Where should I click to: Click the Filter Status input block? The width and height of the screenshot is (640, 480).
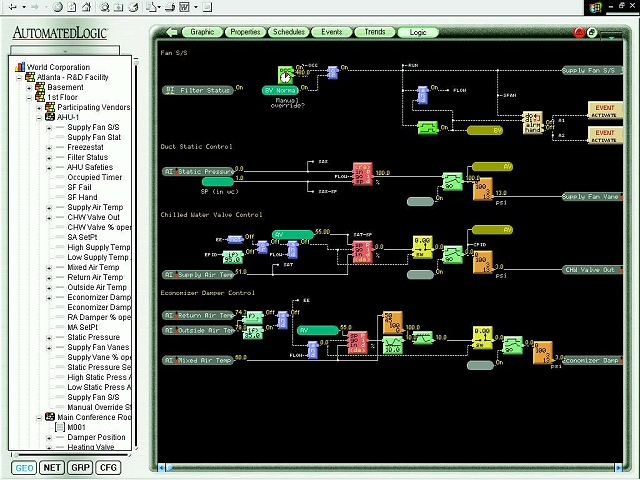click(198, 90)
